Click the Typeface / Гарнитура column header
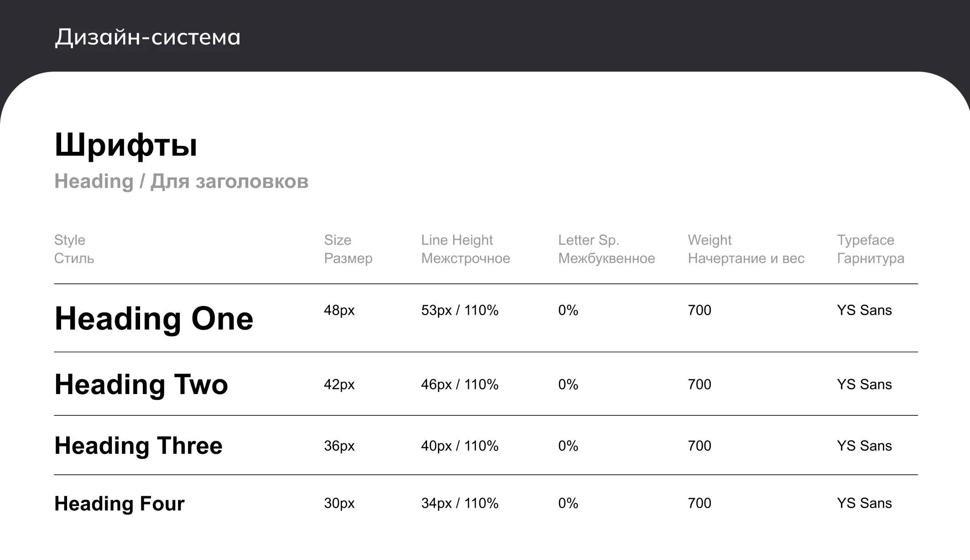Screen dimensions: 970x560 pos(870,249)
